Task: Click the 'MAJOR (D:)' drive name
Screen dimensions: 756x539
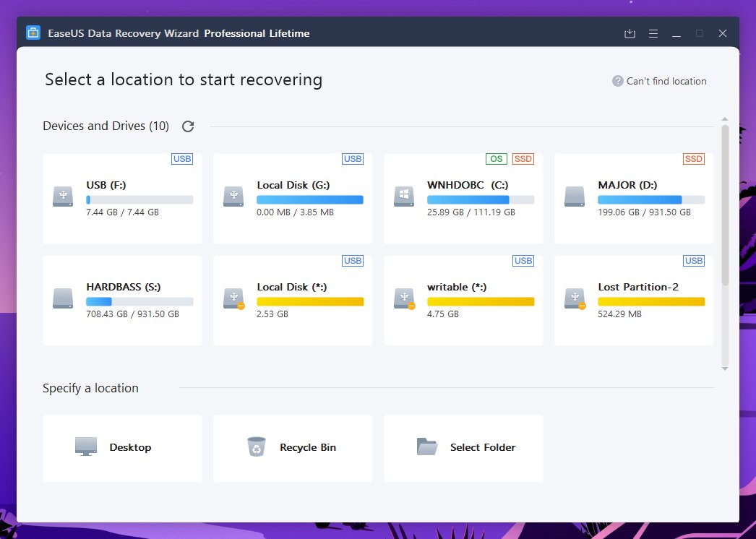Action: [x=628, y=185]
